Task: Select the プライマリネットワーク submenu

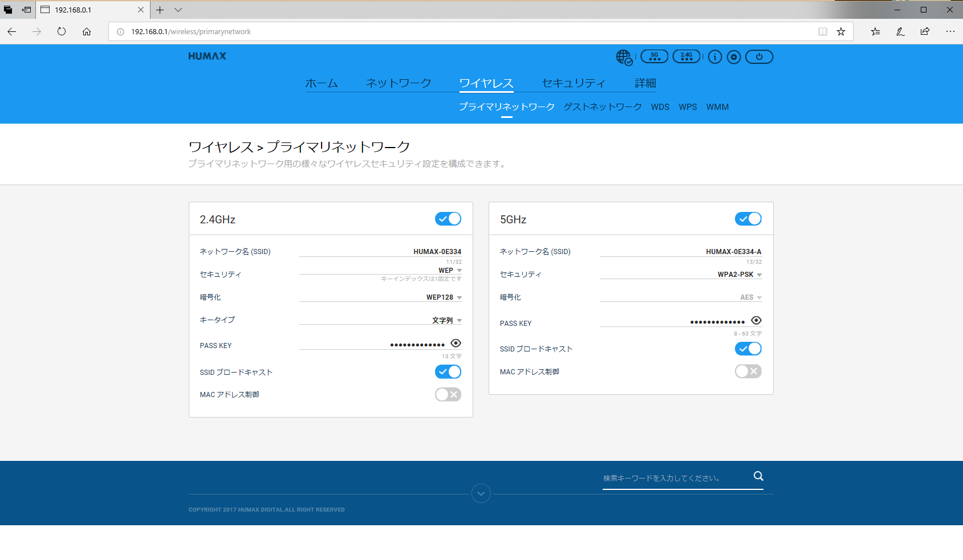Action: [507, 107]
